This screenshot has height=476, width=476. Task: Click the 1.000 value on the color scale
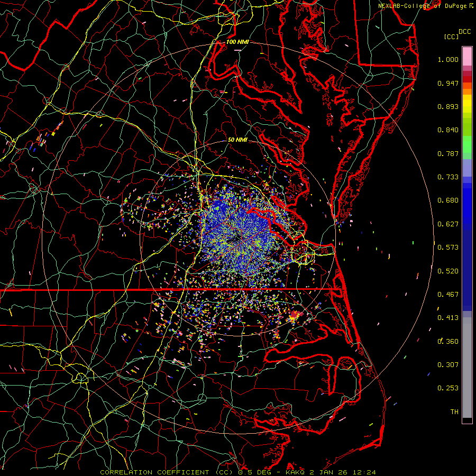[448, 59]
